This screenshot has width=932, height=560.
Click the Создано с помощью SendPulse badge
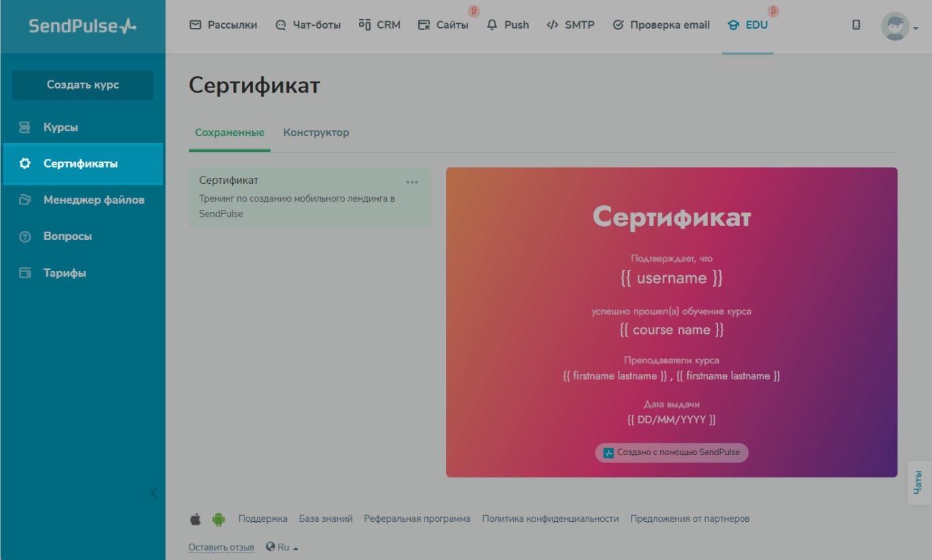tap(672, 452)
